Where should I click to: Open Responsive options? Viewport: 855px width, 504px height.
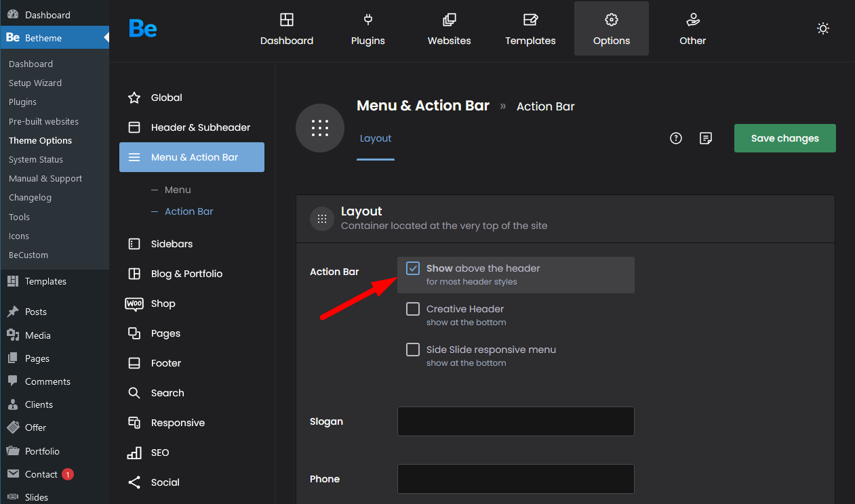click(192, 423)
